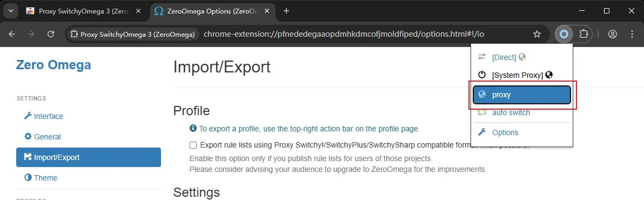Click the extension URL in address bar
The image size is (644, 200).
[344, 34]
